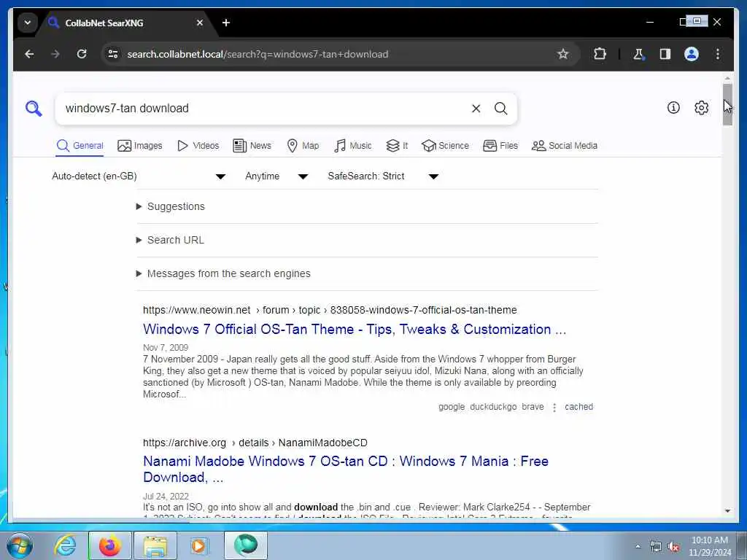Click the brave engine label

pyautogui.click(x=533, y=407)
